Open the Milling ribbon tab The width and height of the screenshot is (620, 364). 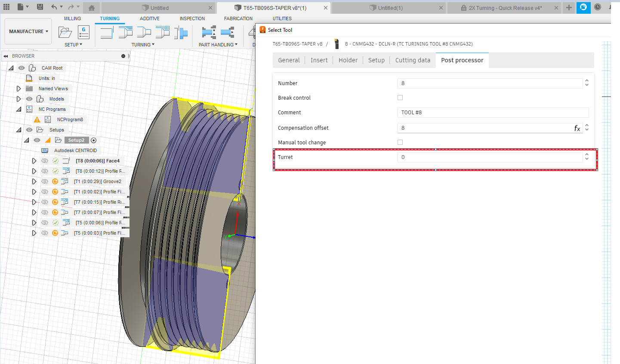tap(72, 18)
